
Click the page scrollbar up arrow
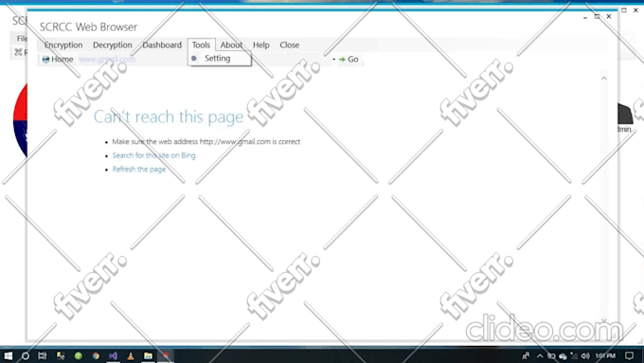tap(604, 78)
